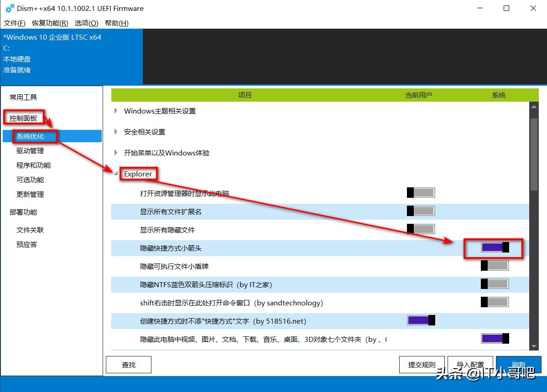Toggle 打开资源管理器时显示此电脑 switch
This screenshot has width=547, height=392.
pos(421,193)
